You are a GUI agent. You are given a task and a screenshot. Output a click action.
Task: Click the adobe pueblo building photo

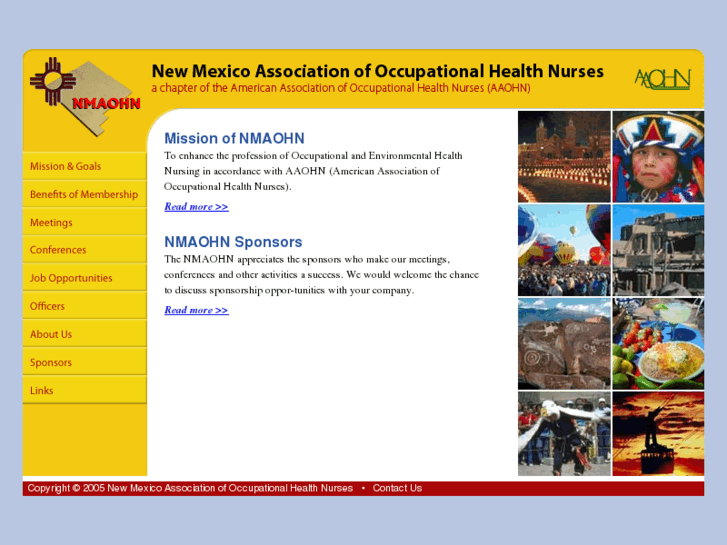point(658,250)
